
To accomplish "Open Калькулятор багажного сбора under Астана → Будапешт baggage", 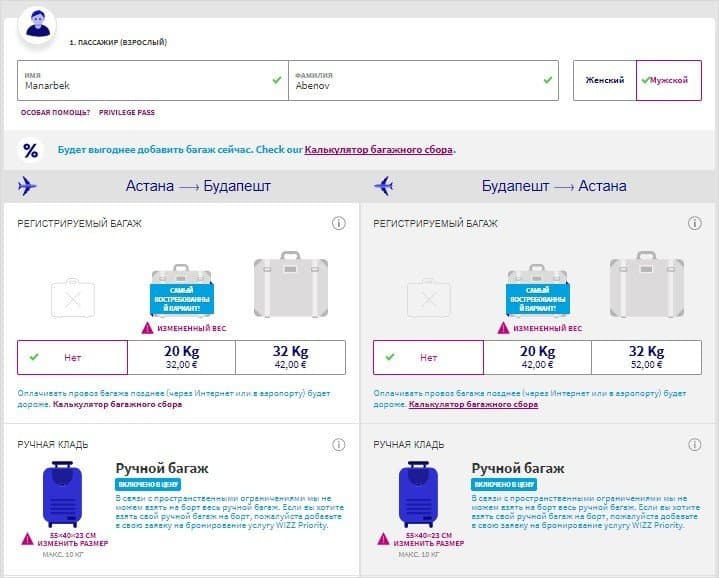I will [117, 404].
